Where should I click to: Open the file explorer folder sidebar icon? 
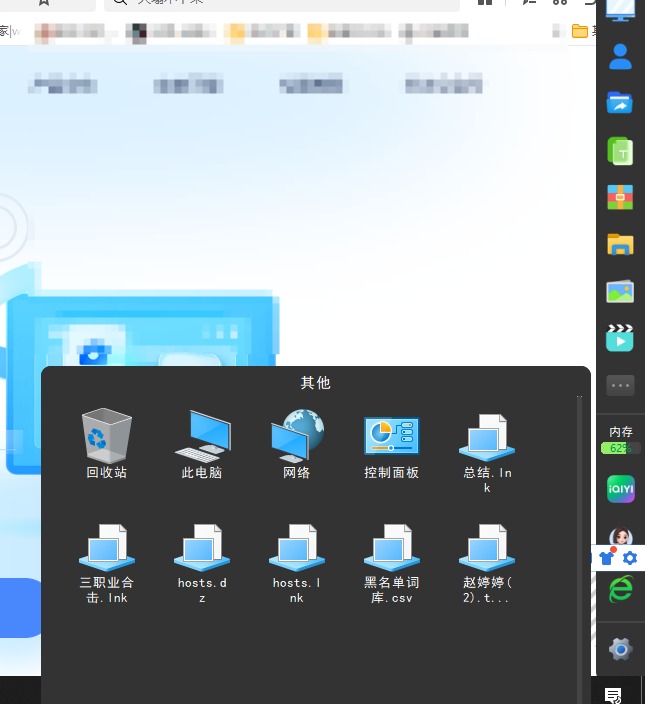[x=620, y=244]
